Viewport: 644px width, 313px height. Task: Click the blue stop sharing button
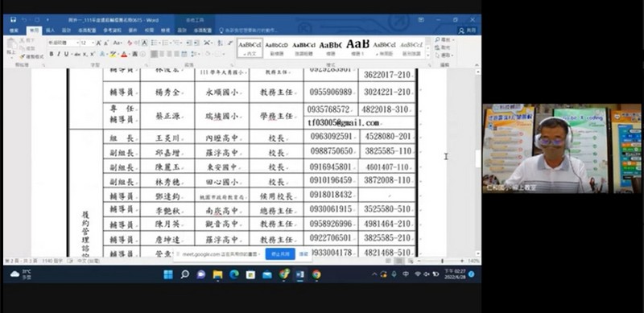(x=280, y=254)
